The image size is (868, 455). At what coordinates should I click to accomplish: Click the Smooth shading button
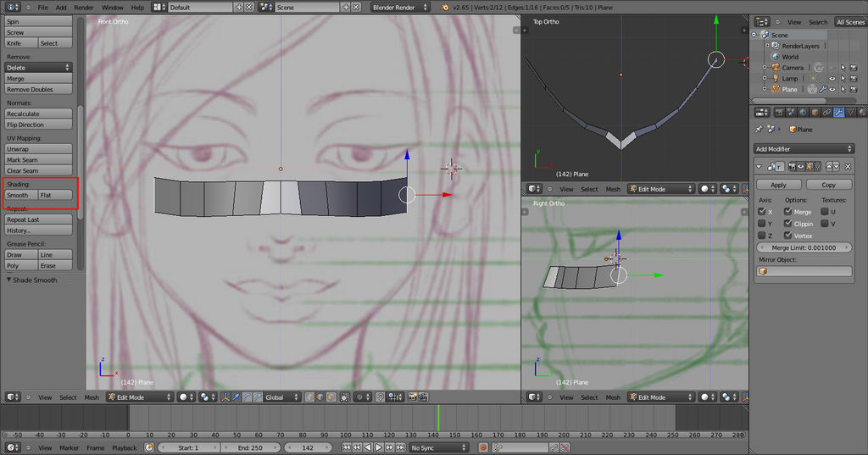pyautogui.click(x=20, y=195)
